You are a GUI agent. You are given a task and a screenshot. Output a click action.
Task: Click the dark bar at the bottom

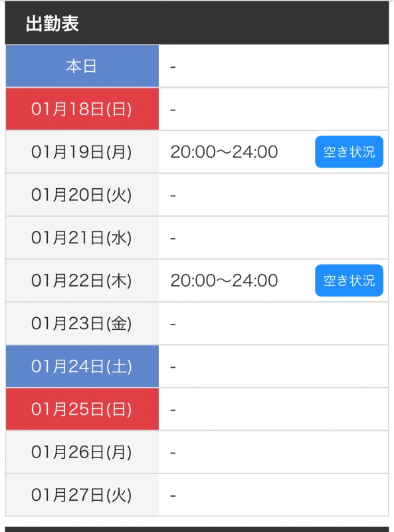[x=197, y=529]
